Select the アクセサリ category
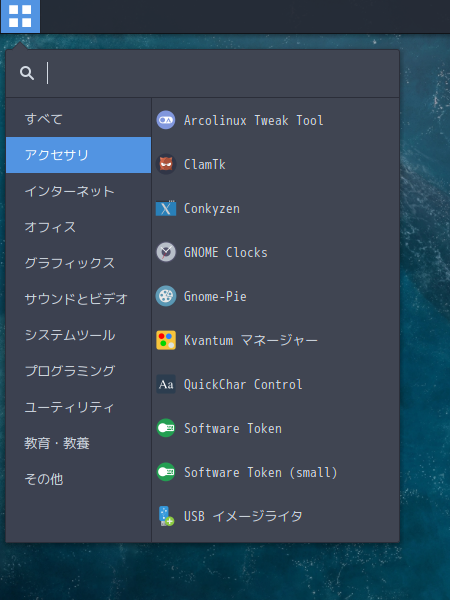The width and height of the screenshot is (450, 600). (78, 155)
